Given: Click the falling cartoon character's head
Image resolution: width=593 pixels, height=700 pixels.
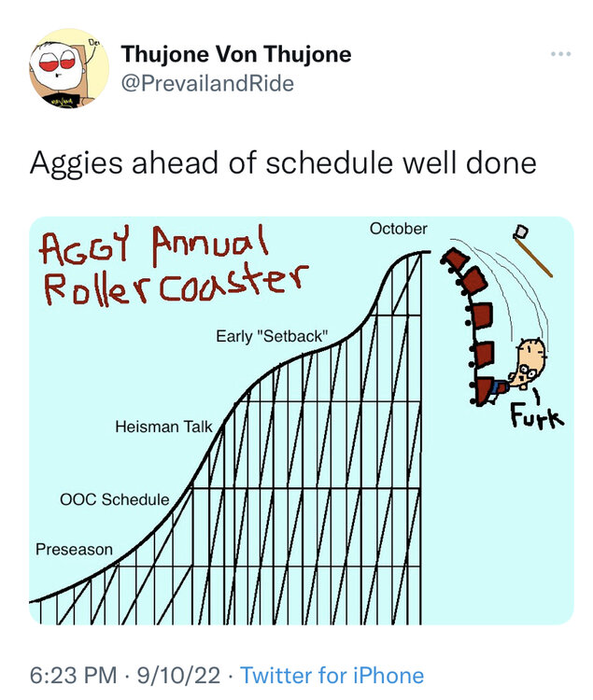Looking at the screenshot, I should (x=532, y=359).
